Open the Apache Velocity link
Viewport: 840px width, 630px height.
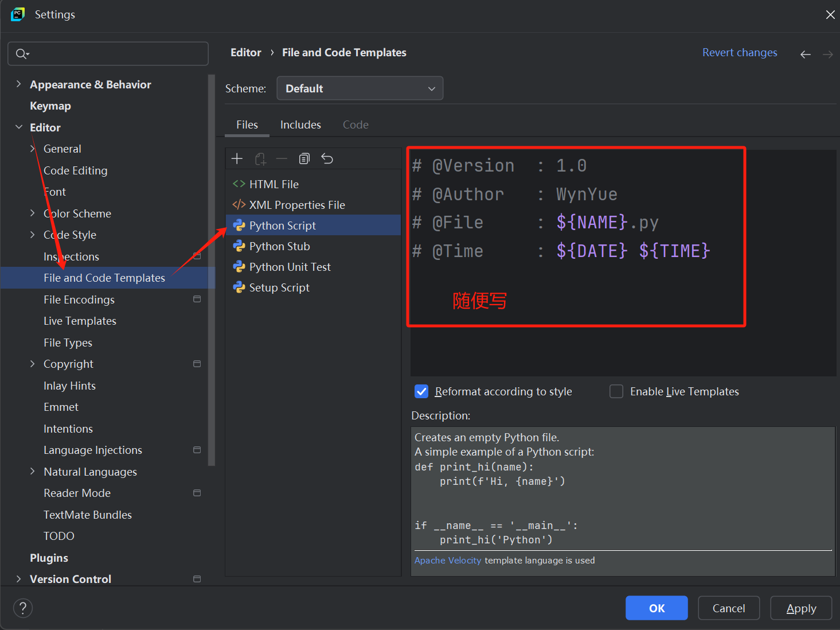coord(448,561)
